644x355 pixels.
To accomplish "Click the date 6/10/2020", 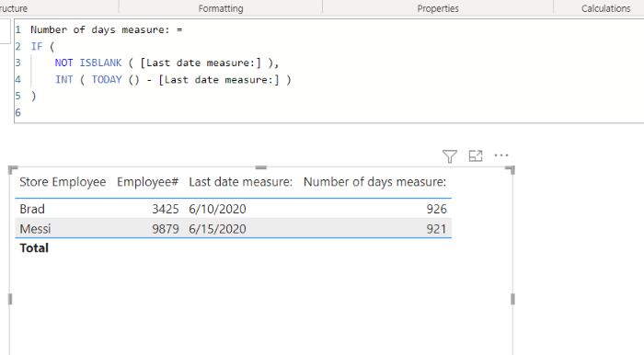I will [x=217, y=209].
